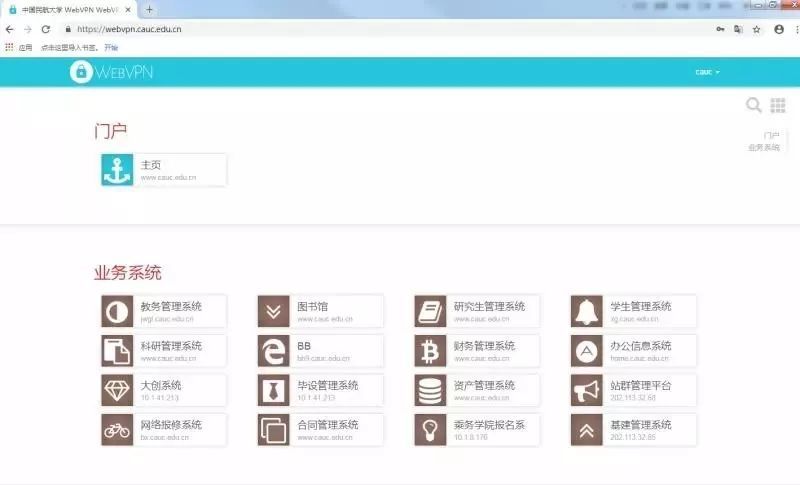Jump to 门户 section in side navigation
Viewport: 800px width, 485px height.
coord(771,135)
